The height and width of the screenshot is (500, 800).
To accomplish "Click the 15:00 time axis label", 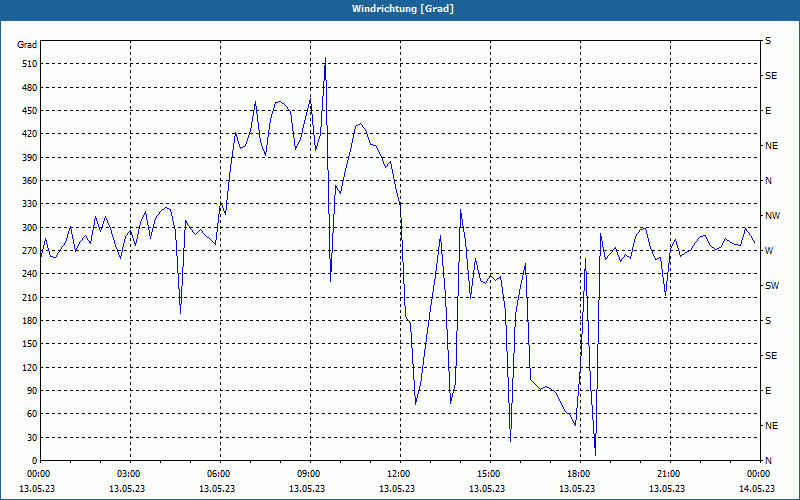I will pos(487,474).
